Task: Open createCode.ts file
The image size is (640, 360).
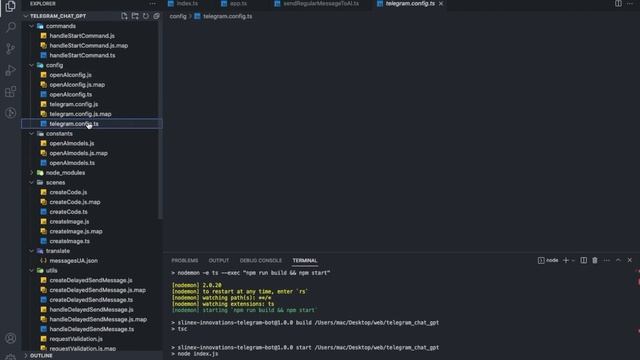Action: coord(68,212)
